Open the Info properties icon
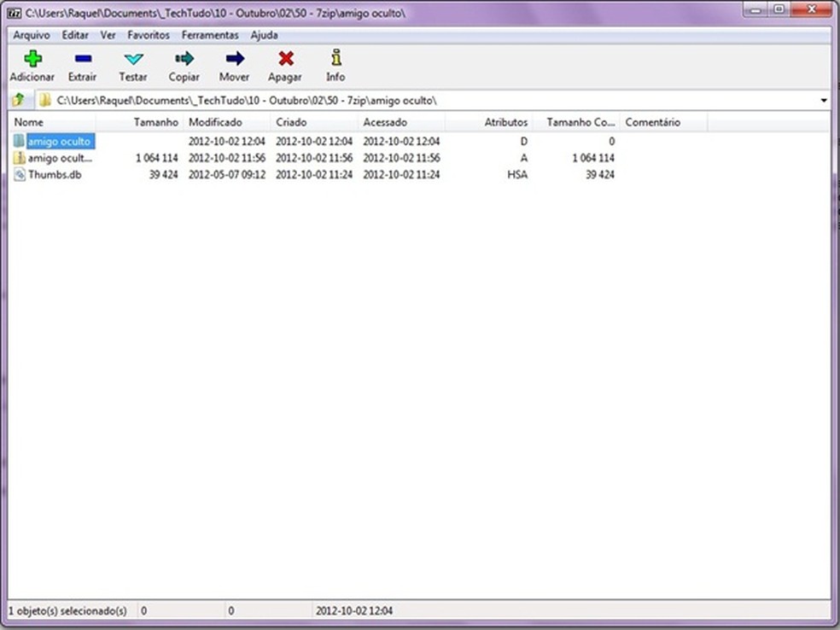 [x=335, y=57]
